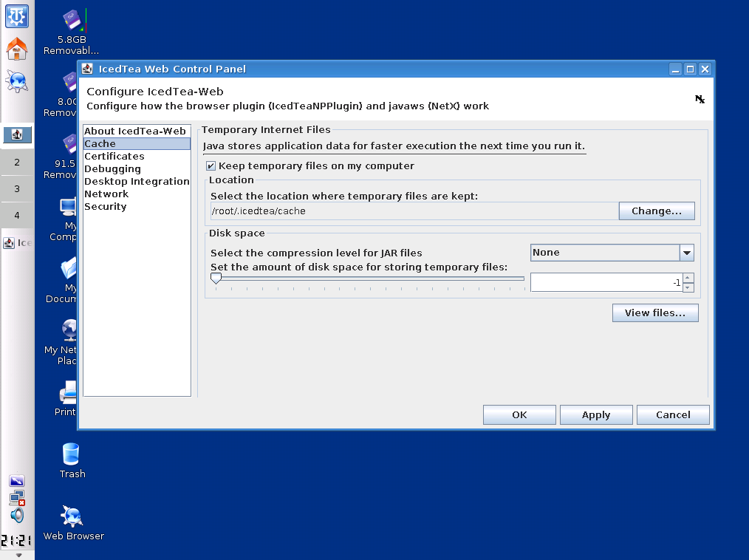Launch Konqueror from the panel icon
The width and height of the screenshot is (749, 560).
pyautogui.click(x=17, y=81)
